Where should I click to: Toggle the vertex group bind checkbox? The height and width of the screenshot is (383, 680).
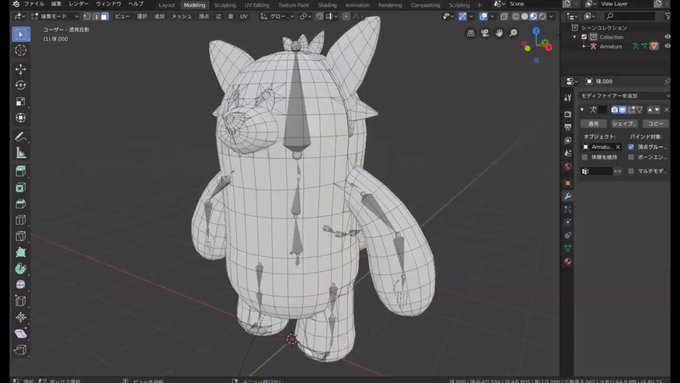point(631,147)
